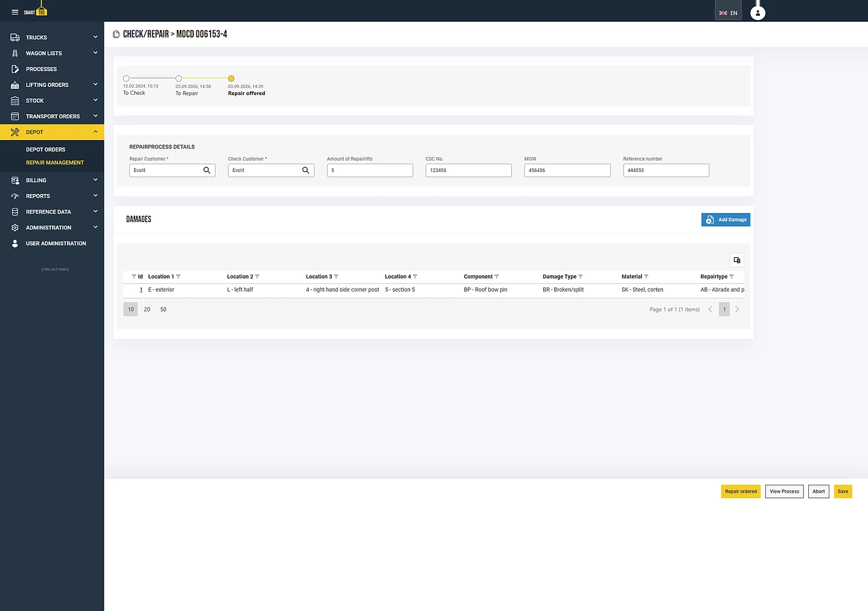Expand the Transport Orders chevron

[95, 115]
